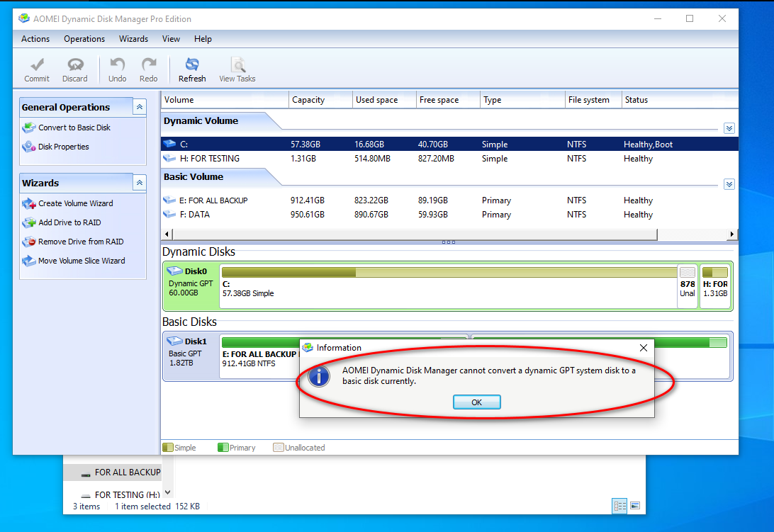Open the Actions menu

pos(35,39)
